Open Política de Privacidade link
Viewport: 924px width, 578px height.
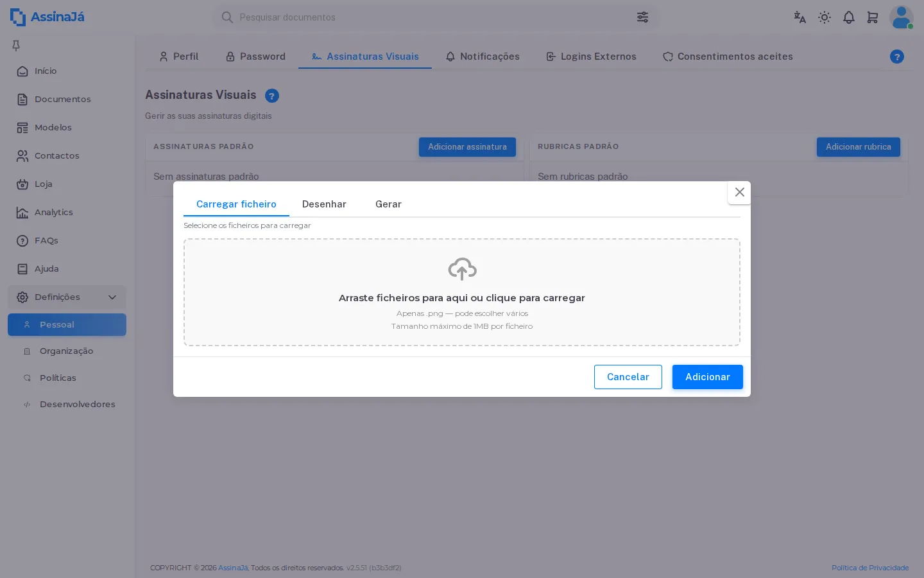pyautogui.click(x=870, y=568)
